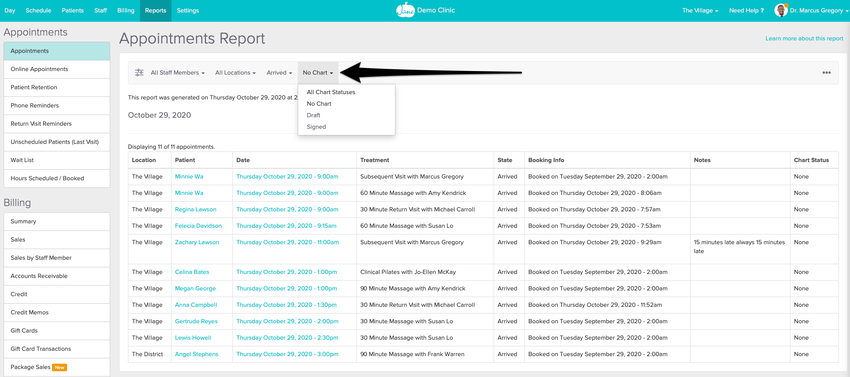The width and height of the screenshot is (850, 377).
Task: Open Gift Card Transactions report
Action: (56, 349)
